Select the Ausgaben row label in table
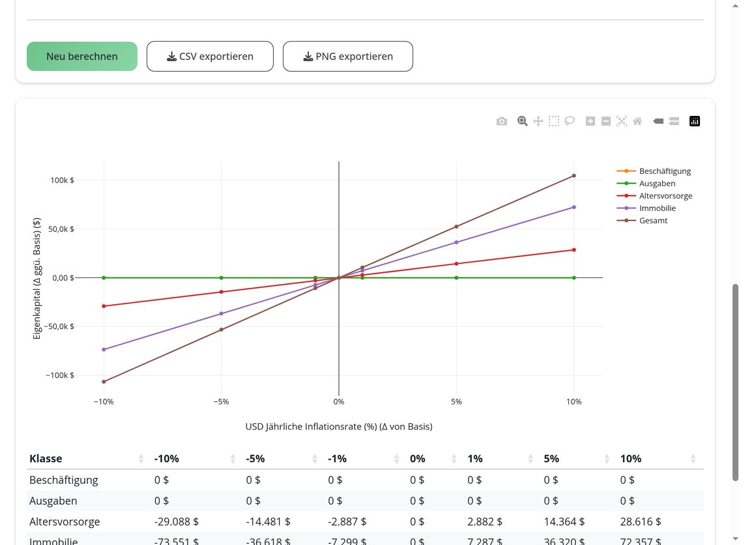 (53, 501)
